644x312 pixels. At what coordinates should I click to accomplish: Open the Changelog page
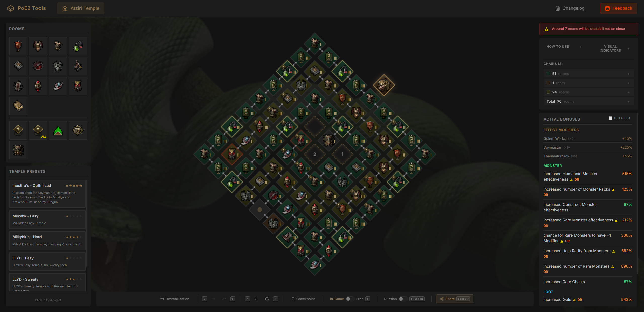point(570,8)
